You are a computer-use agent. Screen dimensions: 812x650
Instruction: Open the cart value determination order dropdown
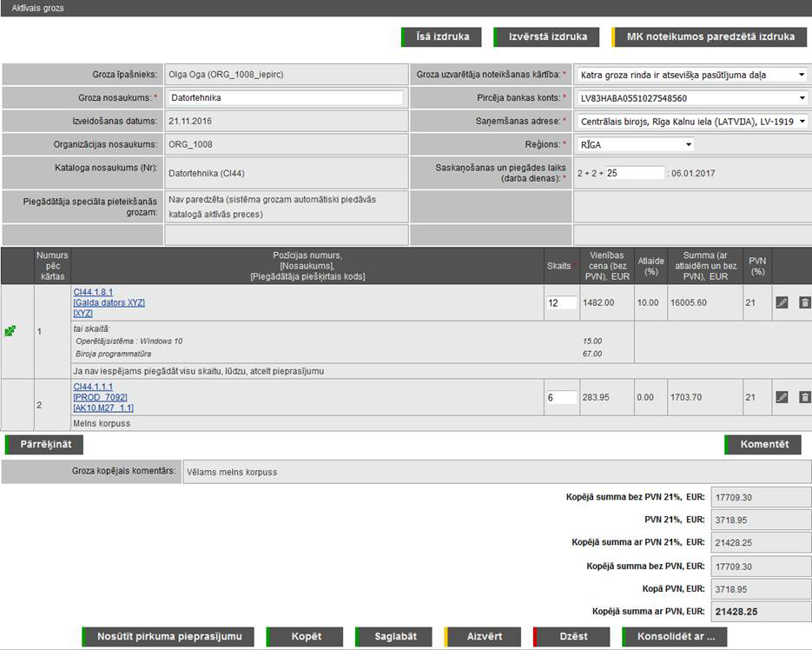tap(691, 75)
